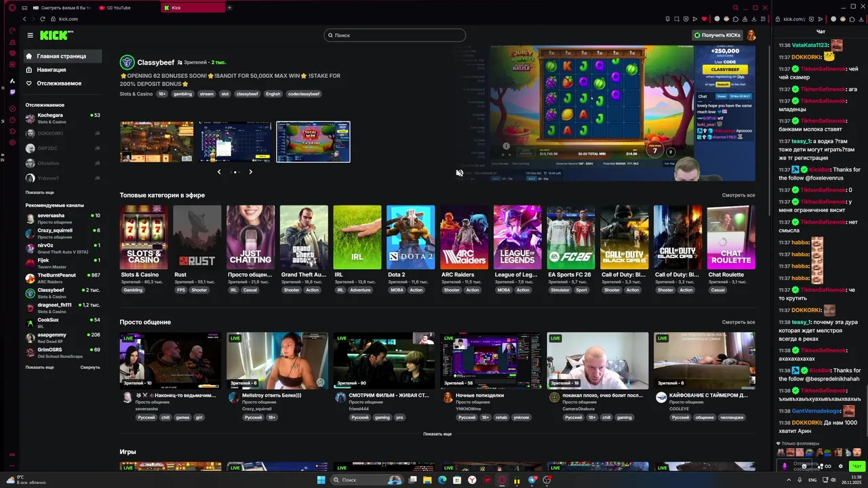The image size is (868, 488).
Task: Open the Classybeef channel avatar in the featured header
Action: tap(127, 62)
